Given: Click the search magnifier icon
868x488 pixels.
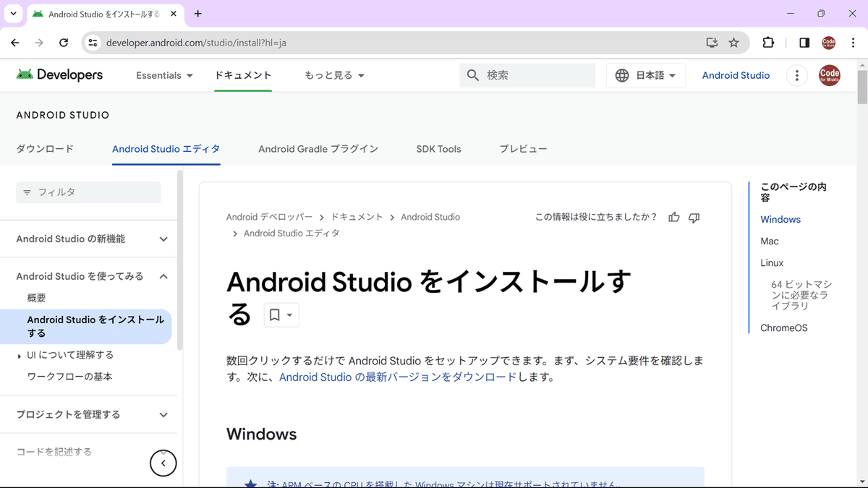Looking at the screenshot, I should [473, 75].
